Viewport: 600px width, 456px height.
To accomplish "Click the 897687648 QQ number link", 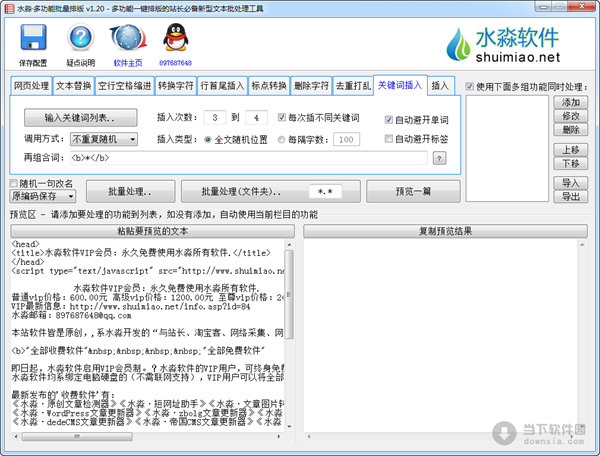I will [x=175, y=63].
